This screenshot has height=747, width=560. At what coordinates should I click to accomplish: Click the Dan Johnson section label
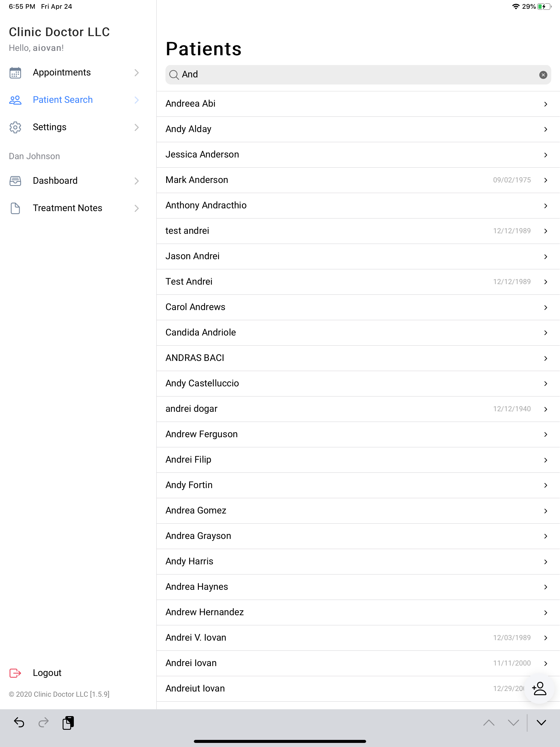point(34,156)
